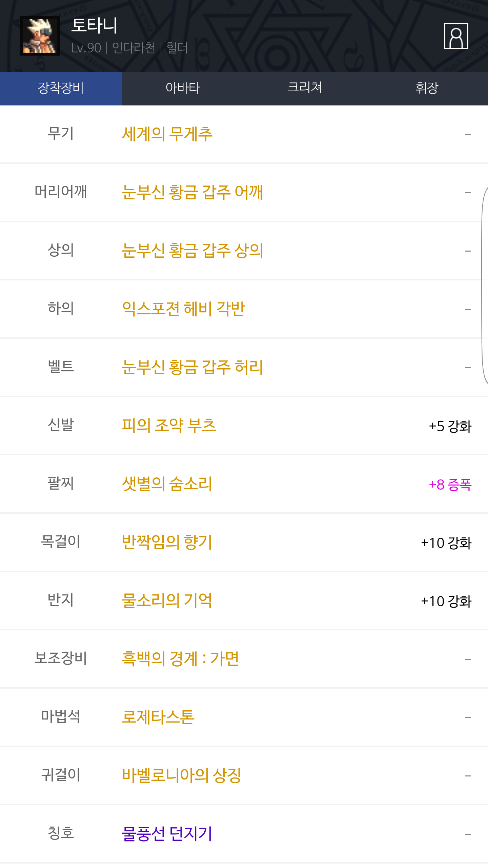Click sub-equipment 흑백의 경계 : 가면

click(x=180, y=659)
